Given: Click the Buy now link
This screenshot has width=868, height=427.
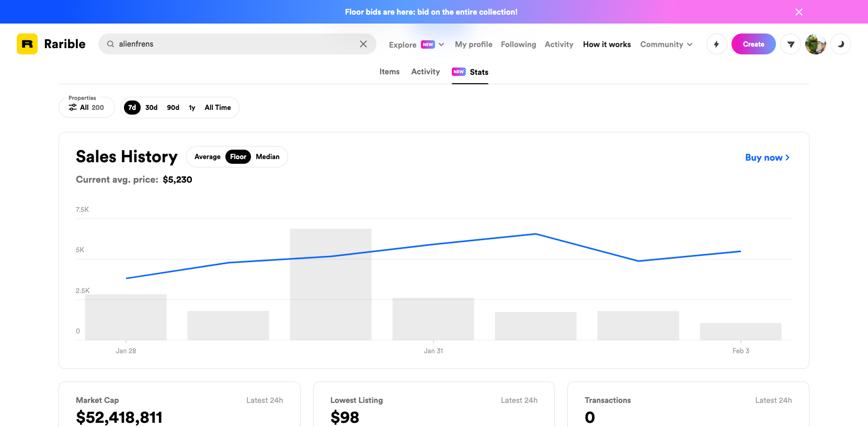Looking at the screenshot, I should 768,158.
